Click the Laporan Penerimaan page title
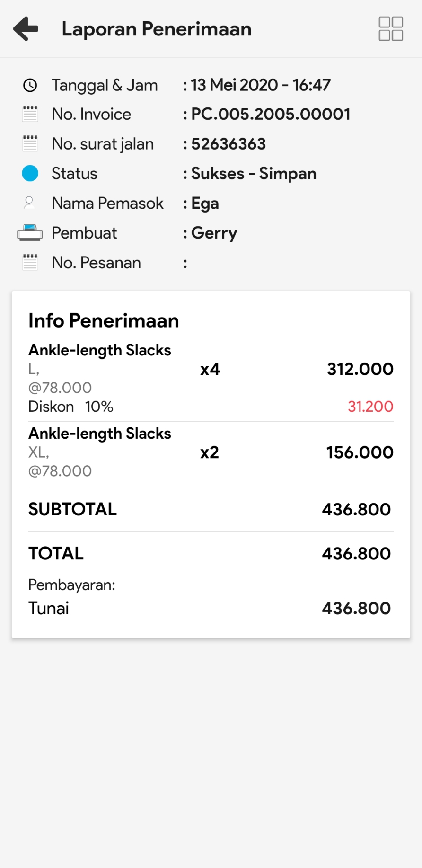422x868 pixels. (157, 29)
